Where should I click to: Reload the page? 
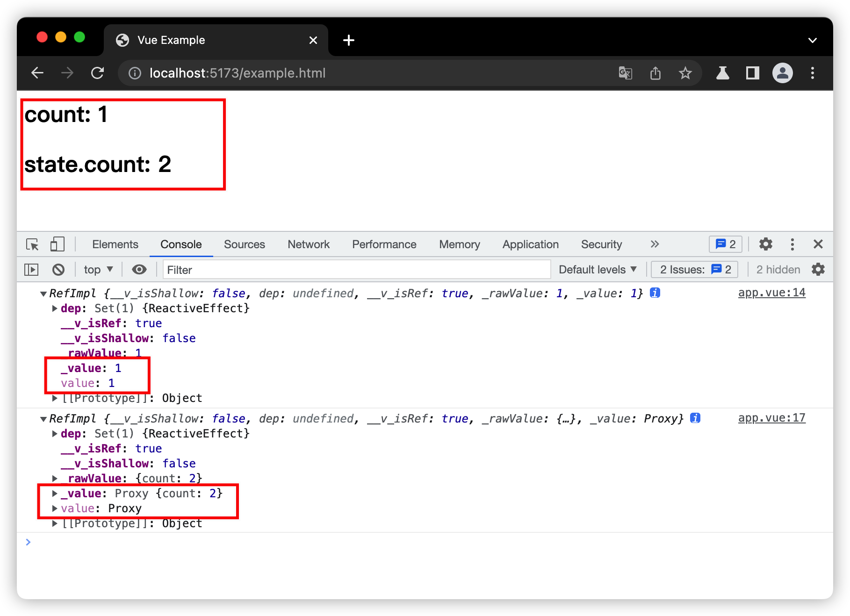click(x=97, y=73)
